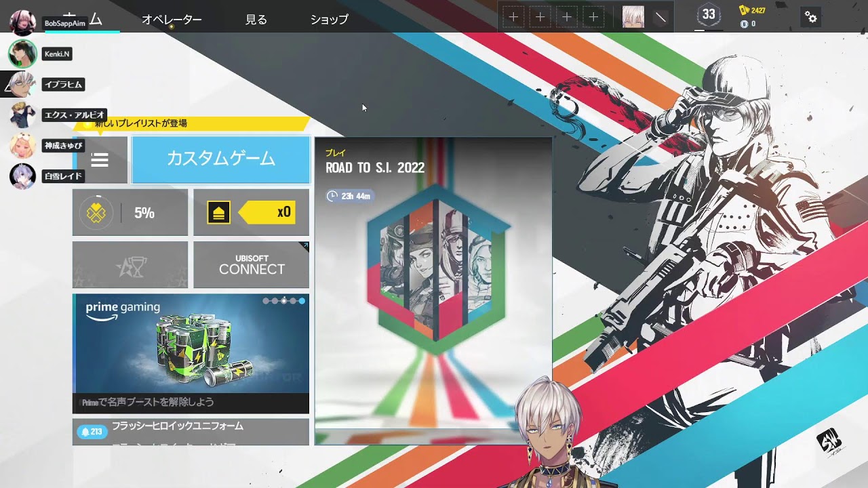Go to the ショップ tab
Screen dimensions: 868x488
329,20
